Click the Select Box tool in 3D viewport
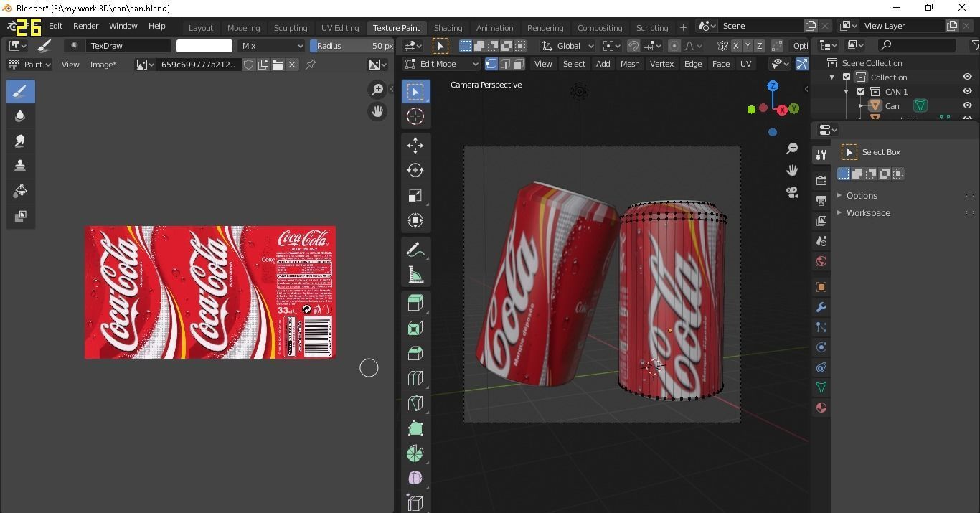 [x=415, y=92]
